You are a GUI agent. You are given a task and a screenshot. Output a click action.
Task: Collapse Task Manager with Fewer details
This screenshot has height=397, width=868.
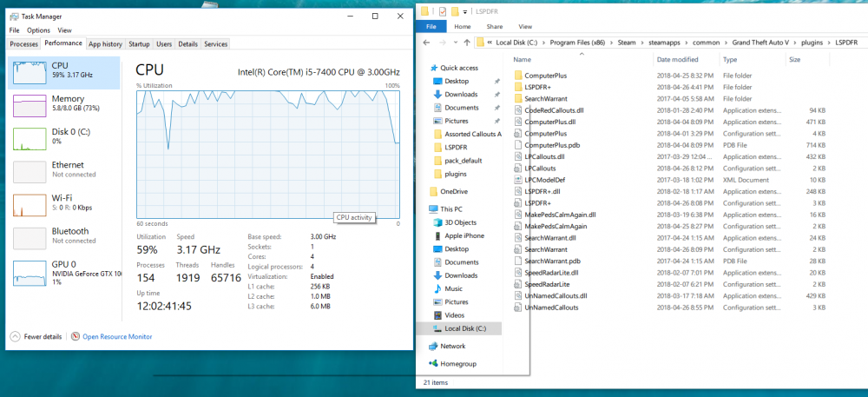point(36,337)
